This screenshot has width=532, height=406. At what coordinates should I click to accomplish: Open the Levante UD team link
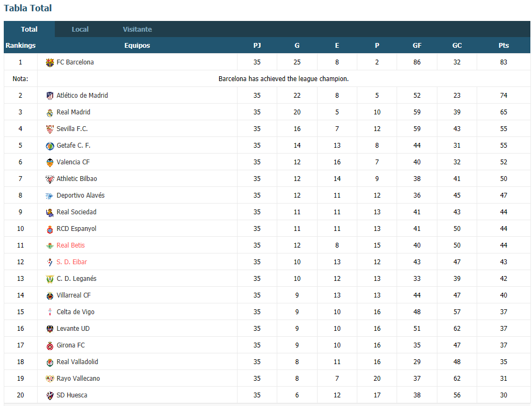73,328
